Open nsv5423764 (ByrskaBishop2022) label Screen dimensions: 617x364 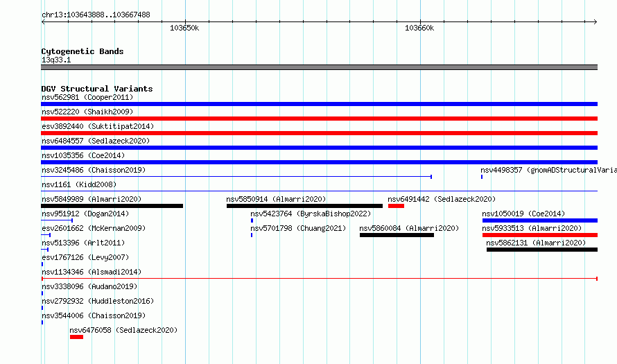point(311,214)
